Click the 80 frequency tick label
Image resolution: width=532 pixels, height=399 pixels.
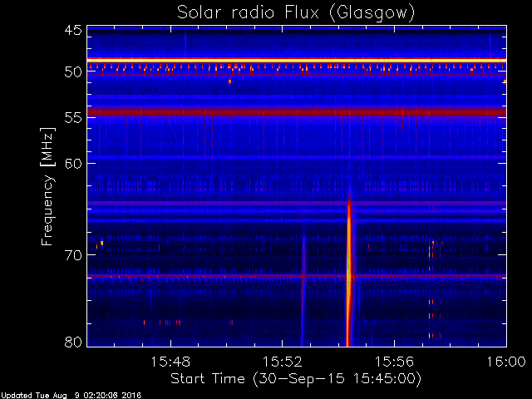coord(73,342)
